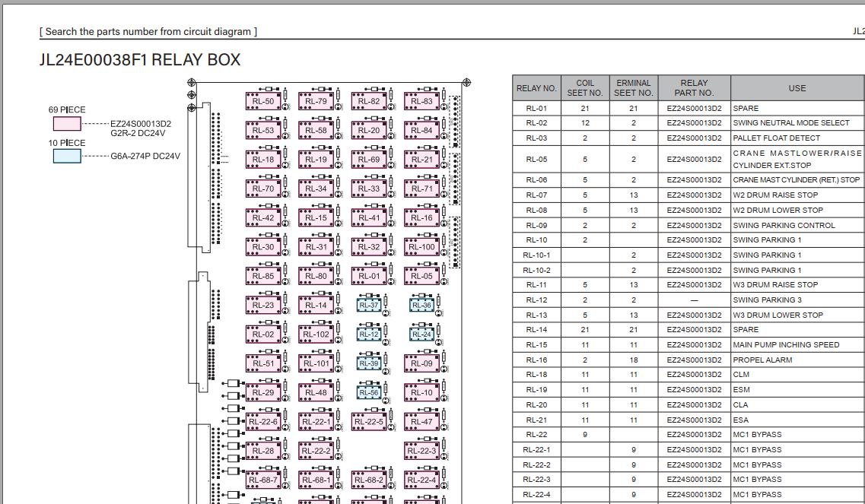
Task: Select relay RL-101 on the board
Action: tap(316, 363)
